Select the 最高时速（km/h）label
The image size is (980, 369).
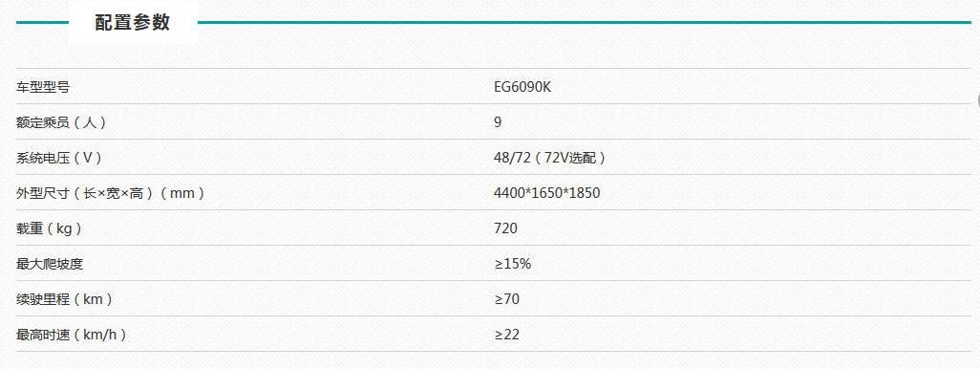(72, 336)
